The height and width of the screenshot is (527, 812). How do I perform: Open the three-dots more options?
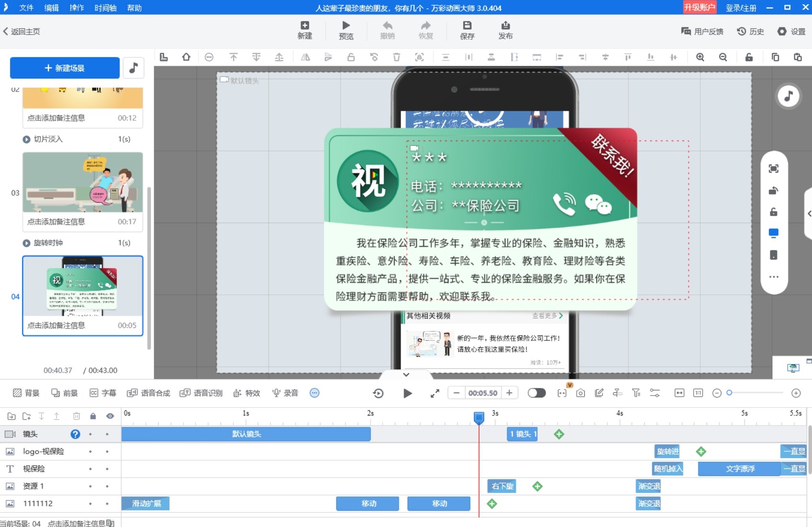774,277
